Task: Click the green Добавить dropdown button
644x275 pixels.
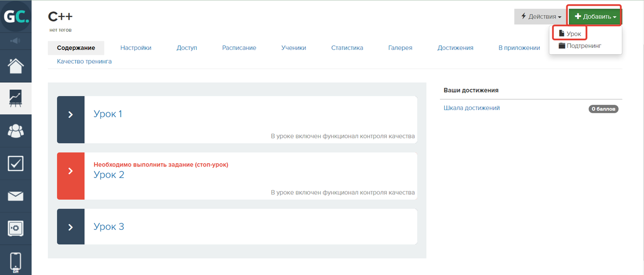Action: (x=595, y=17)
